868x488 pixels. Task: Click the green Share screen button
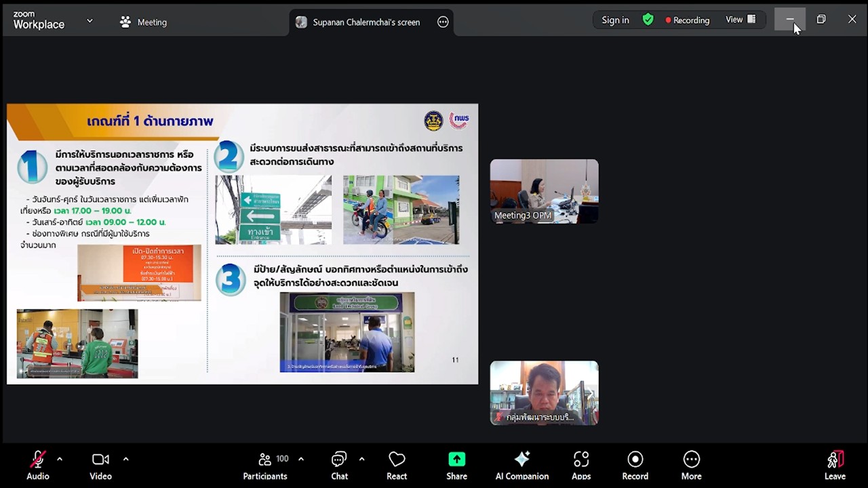coord(456,460)
